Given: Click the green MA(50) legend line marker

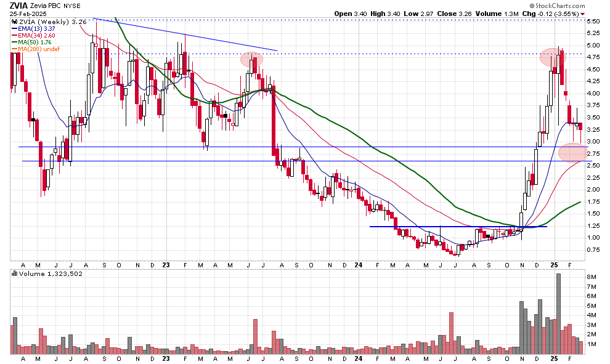Looking at the screenshot, I should (15, 42).
